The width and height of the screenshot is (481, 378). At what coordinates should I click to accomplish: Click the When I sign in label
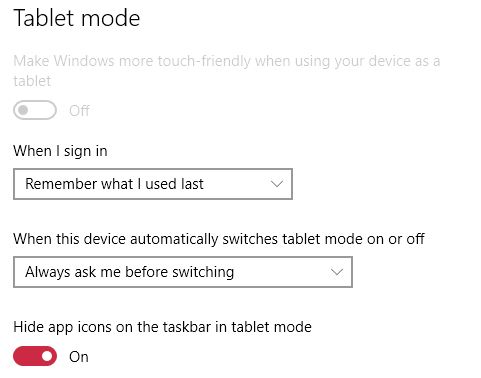[60, 151]
